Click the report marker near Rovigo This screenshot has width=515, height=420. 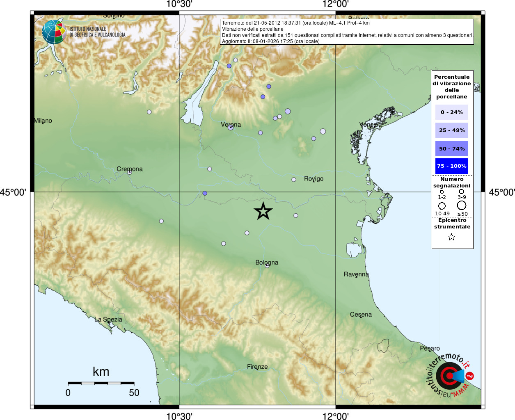pos(294,180)
